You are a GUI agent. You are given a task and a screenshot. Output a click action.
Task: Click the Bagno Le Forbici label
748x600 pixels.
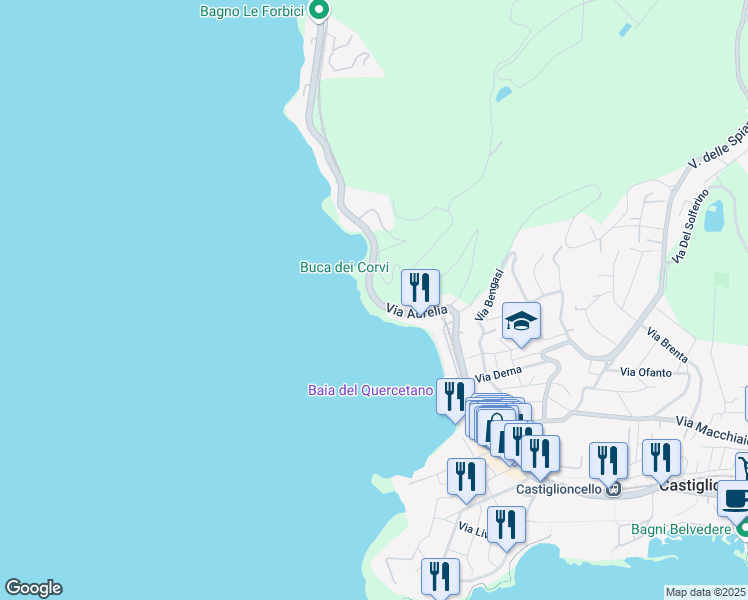point(251,11)
